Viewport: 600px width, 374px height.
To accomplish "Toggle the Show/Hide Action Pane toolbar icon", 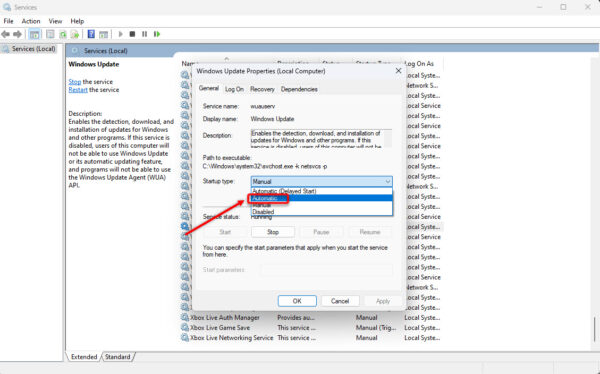I will (x=103, y=34).
